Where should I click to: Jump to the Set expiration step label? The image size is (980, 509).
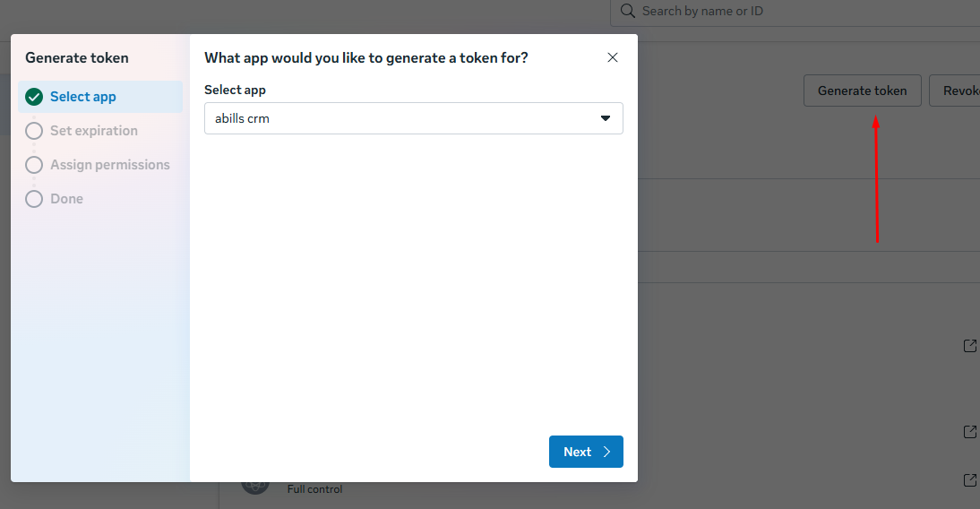coord(94,131)
